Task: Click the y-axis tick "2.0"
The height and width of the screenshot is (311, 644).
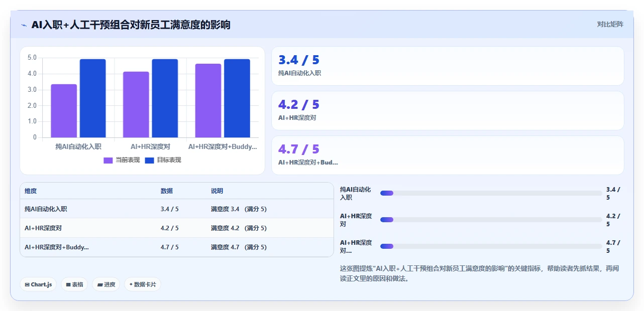Action: (32, 105)
